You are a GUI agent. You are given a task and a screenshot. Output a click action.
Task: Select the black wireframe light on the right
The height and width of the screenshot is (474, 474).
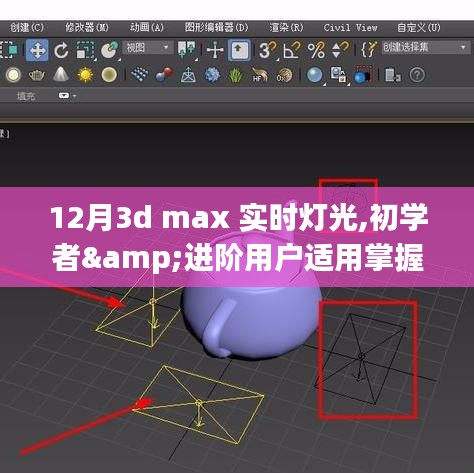362,358
